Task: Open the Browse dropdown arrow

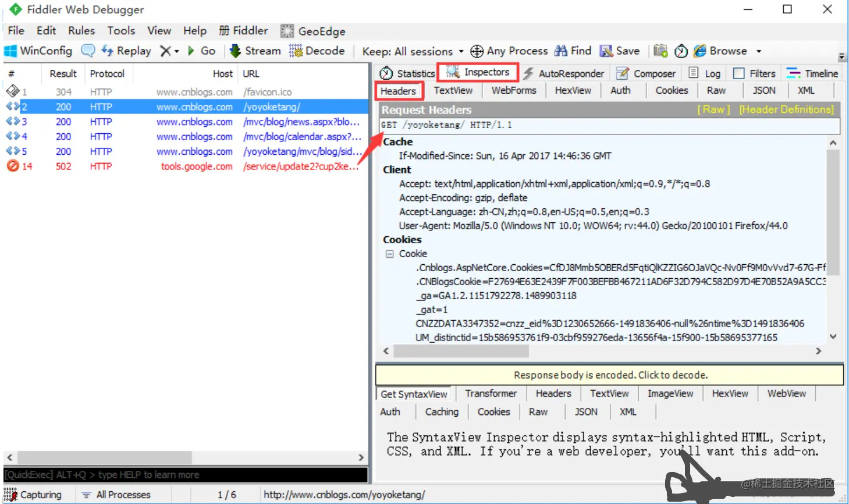Action: (x=759, y=51)
